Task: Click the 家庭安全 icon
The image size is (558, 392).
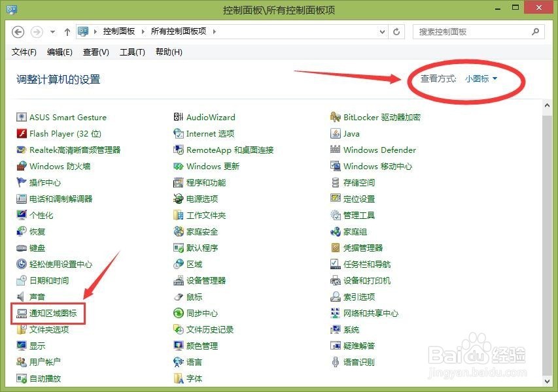Action: [179, 231]
